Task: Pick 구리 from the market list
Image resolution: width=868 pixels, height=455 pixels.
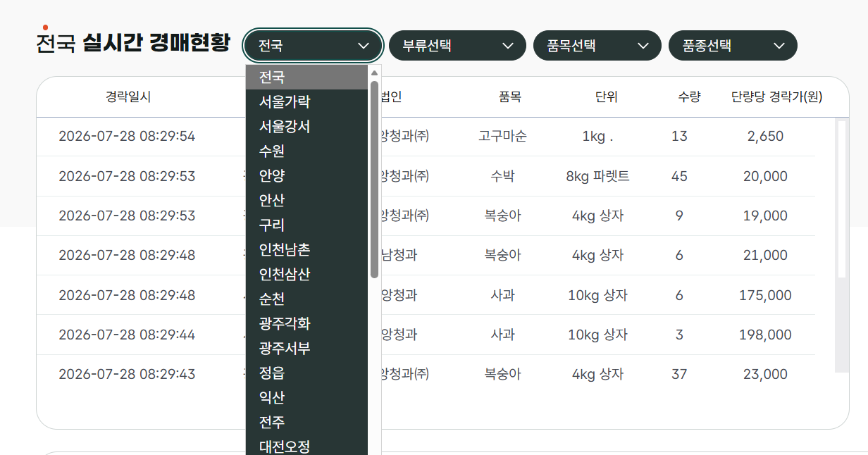Action: point(306,225)
